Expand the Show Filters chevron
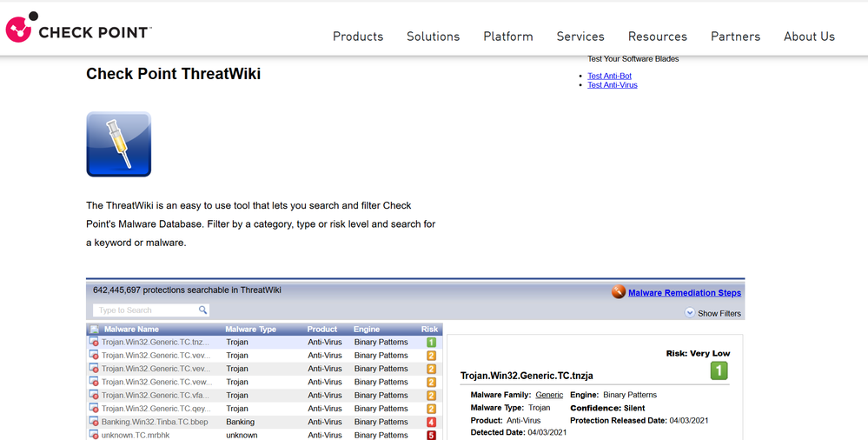The image size is (868, 440). coord(690,313)
